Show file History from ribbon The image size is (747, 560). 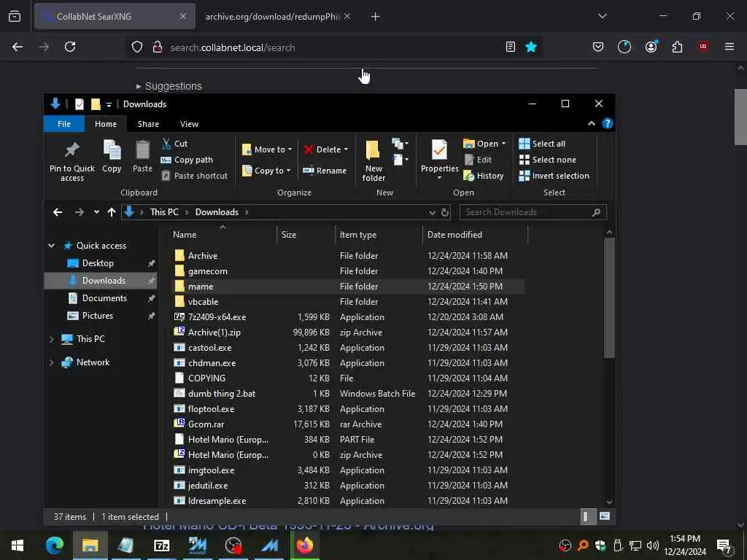(484, 176)
